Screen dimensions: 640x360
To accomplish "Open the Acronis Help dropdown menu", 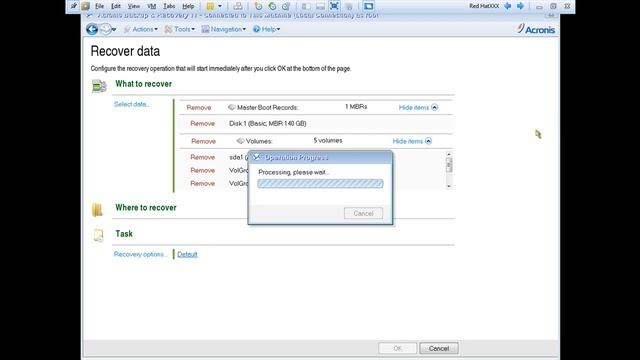I will [267, 29].
